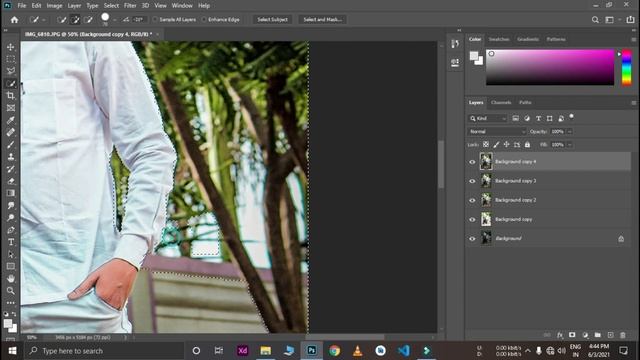Open the Fill slider dropdown arrow
This screenshot has width=640, height=360.
[x=569, y=144]
